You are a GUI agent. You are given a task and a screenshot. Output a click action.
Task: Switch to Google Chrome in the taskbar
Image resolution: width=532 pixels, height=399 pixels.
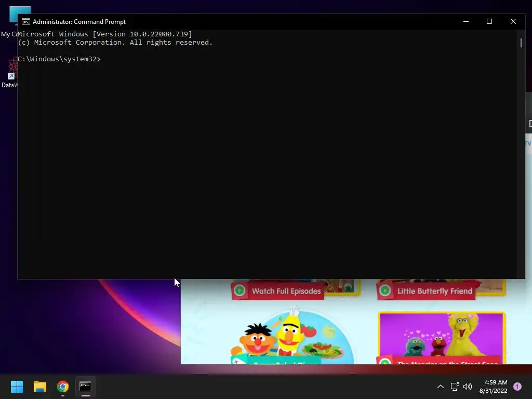(x=63, y=387)
